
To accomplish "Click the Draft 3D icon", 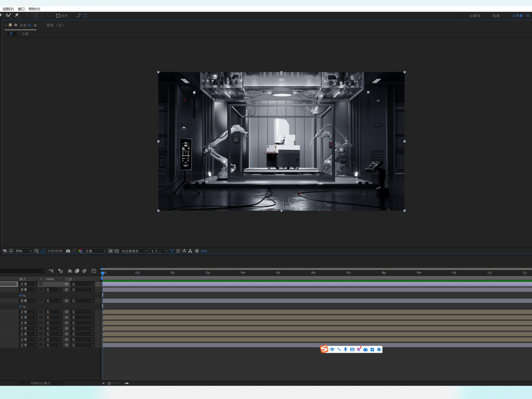I will [x=60, y=271].
